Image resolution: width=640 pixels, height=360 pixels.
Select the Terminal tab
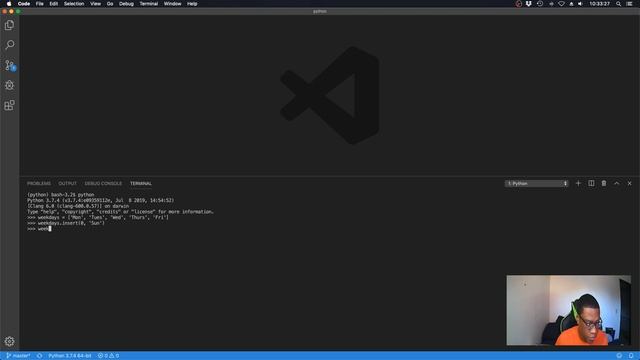(x=141, y=184)
